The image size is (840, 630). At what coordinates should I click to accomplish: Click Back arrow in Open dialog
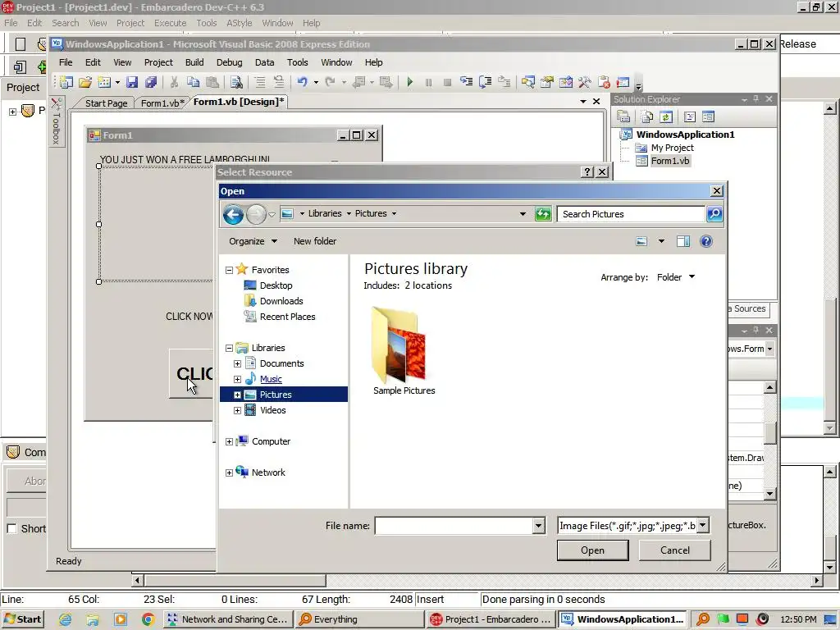(233, 214)
